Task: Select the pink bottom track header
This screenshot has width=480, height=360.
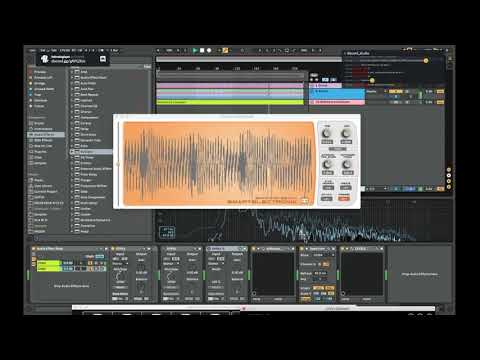Action: [x=337, y=102]
